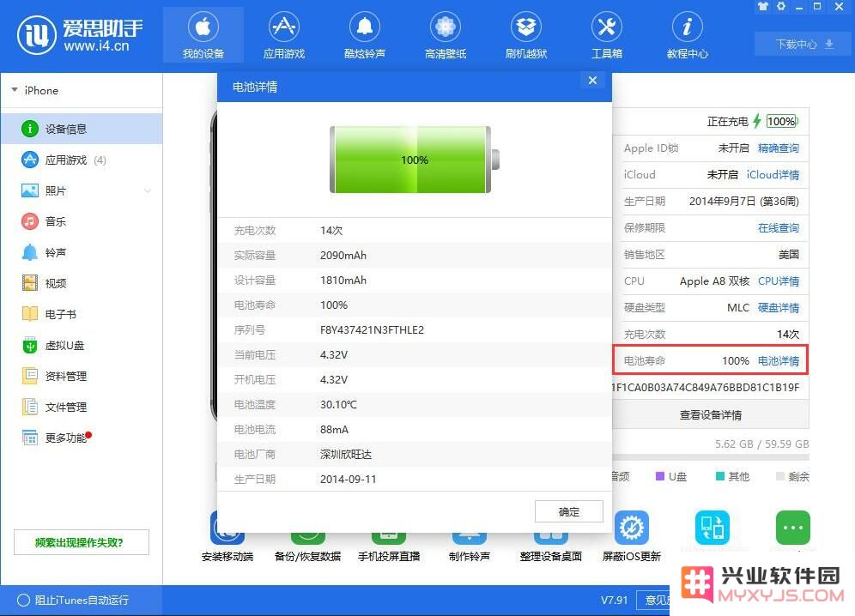Screen dimensions: 855x616
Task: Click the skin (shirt) icon in title bar
Action: [x=763, y=7]
